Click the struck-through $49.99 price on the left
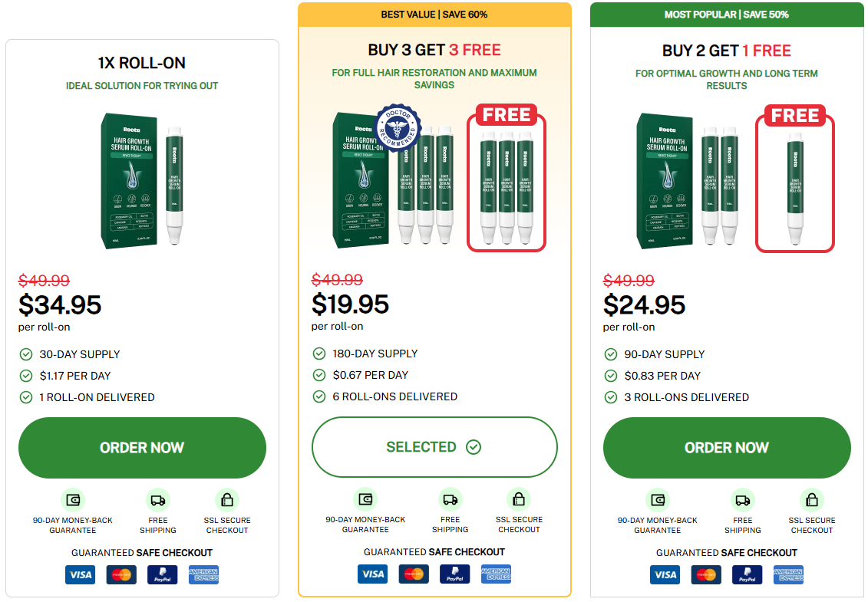868x602 pixels. coord(44,281)
